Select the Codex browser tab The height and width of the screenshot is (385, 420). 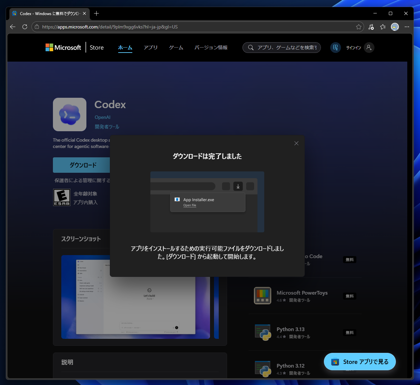[49, 13]
